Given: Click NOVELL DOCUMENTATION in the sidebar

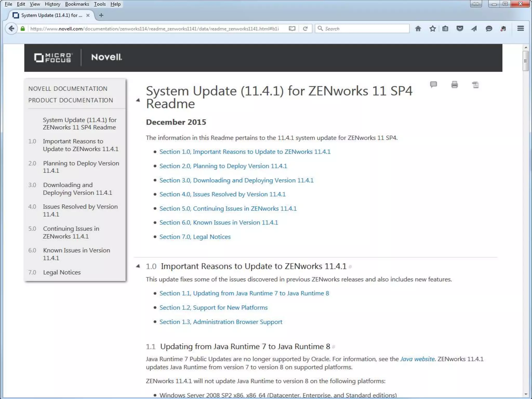Looking at the screenshot, I should tap(68, 89).
